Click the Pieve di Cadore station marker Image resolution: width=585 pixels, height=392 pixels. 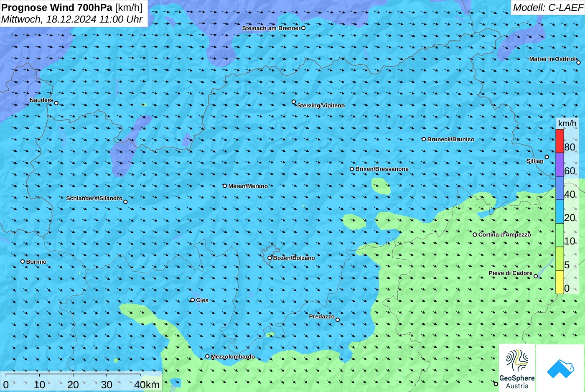[x=536, y=276]
